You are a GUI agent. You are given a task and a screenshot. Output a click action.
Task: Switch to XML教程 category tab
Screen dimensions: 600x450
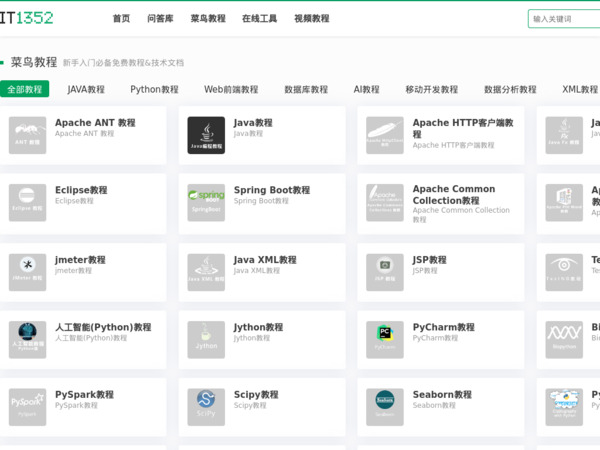tap(580, 90)
